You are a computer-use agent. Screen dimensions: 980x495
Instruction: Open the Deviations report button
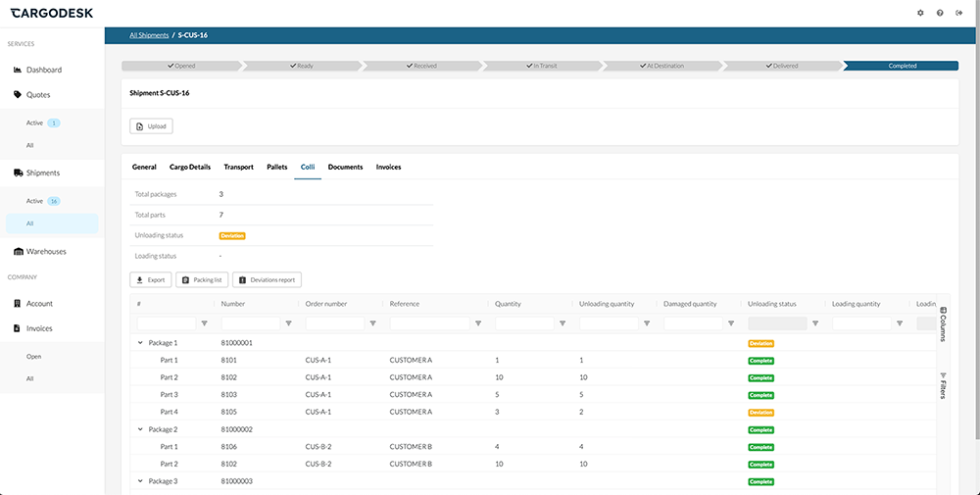click(x=267, y=280)
